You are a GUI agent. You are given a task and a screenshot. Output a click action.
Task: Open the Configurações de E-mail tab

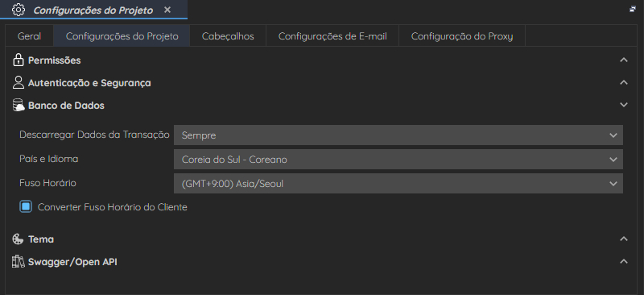pyautogui.click(x=332, y=36)
